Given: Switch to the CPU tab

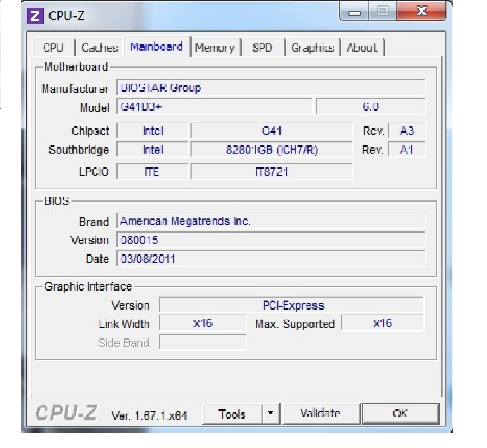Looking at the screenshot, I should [x=54, y=48].
